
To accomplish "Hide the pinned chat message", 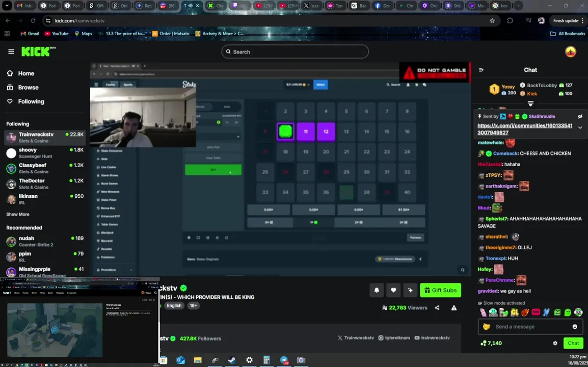I will point(580,116).
